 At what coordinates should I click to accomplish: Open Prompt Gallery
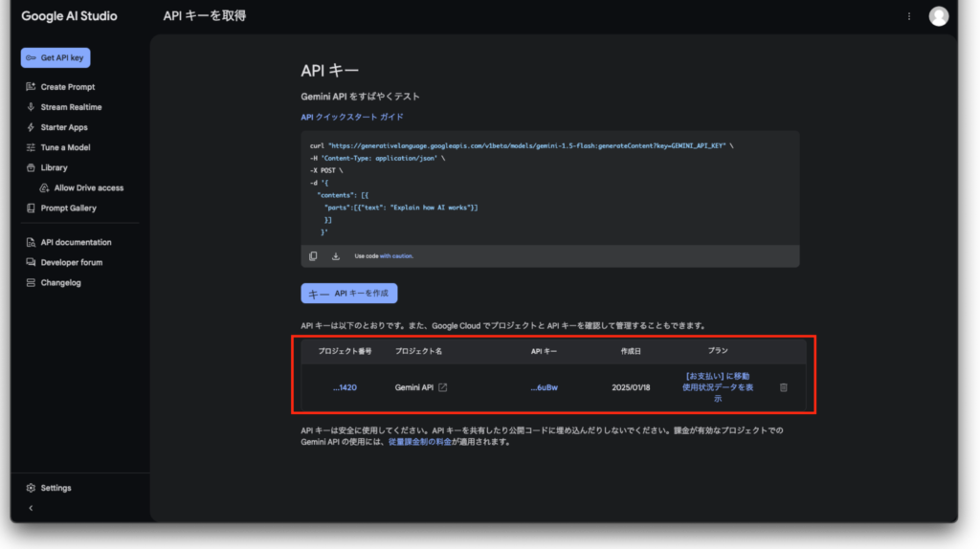(68, 208)
